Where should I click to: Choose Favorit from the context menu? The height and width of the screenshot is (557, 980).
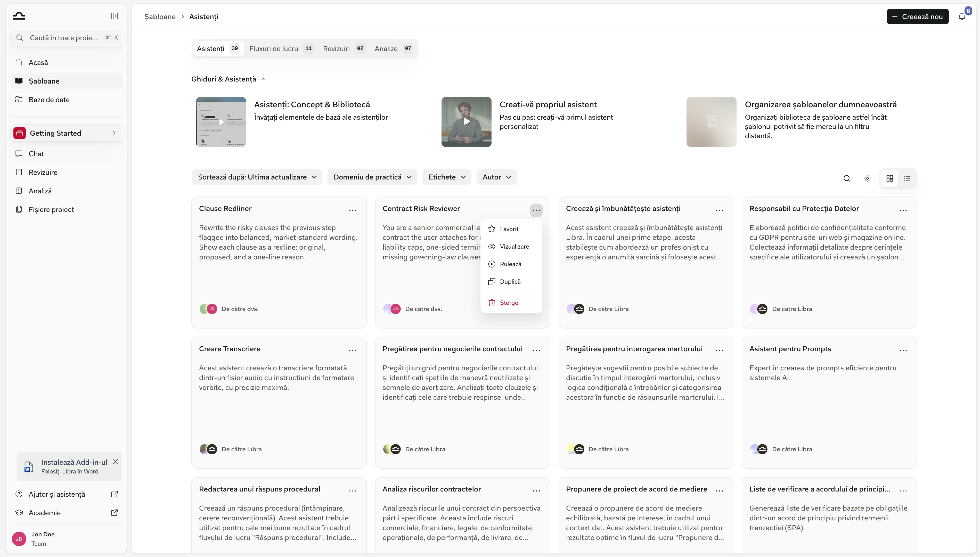pos(511,229)
